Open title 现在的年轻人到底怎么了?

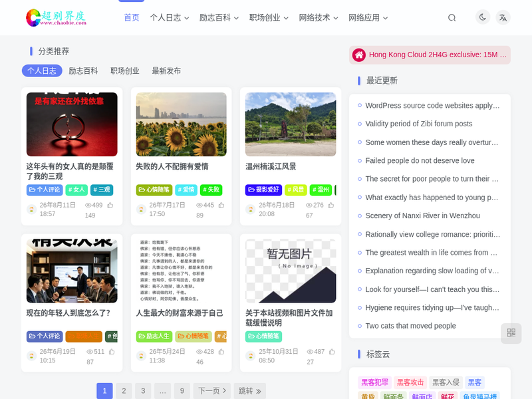click(68, 313)
